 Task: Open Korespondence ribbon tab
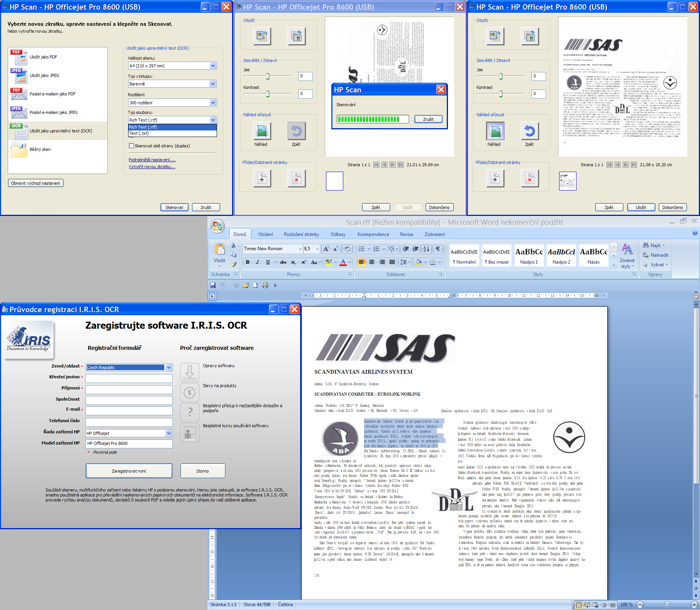coord(373,234)
